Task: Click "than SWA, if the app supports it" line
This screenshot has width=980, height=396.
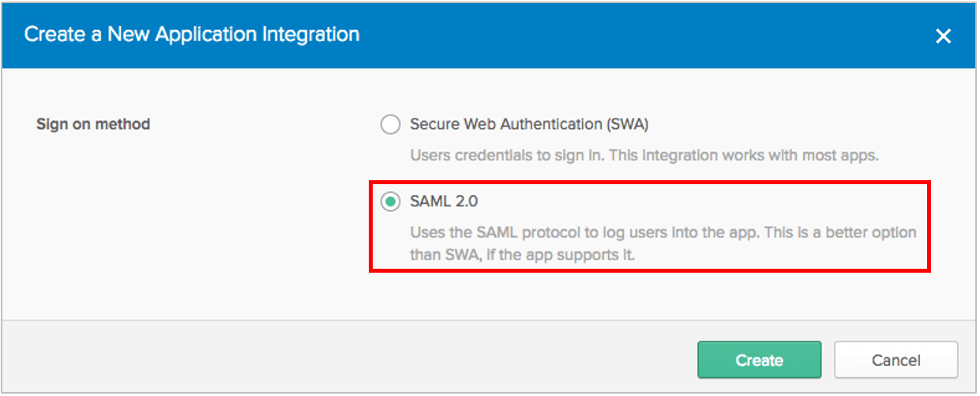Action: click(523, 255)
